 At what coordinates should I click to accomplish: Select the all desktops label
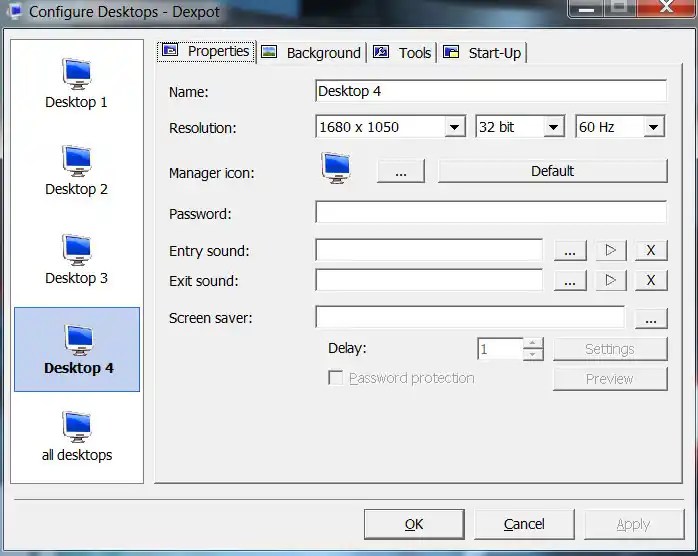[77, 455]
